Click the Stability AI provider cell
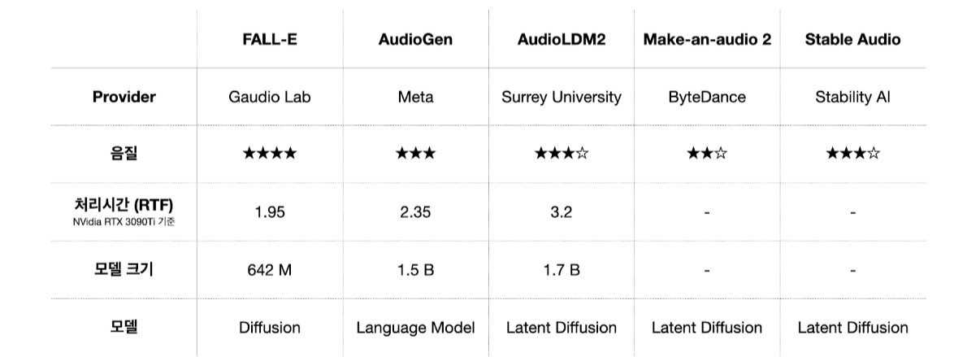The image size is (980, 357). (x=852, y=97)
